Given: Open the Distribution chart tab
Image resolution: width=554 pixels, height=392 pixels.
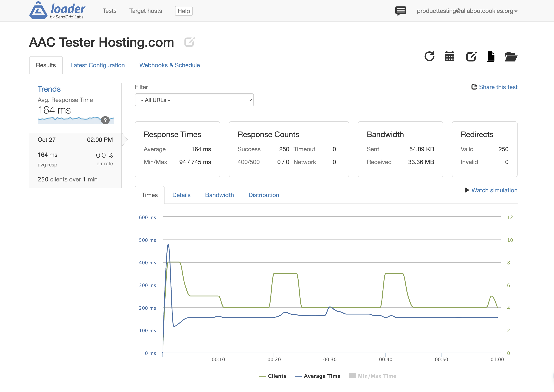Looking at the screenshot, I should point(264,195).
